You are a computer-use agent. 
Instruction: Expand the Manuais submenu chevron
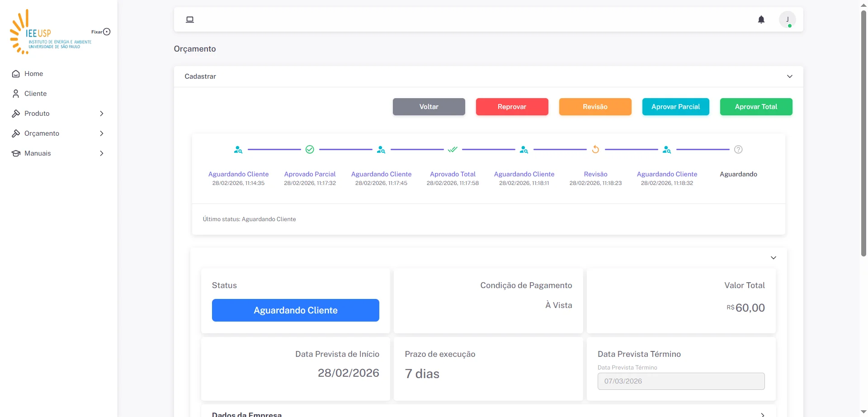coord(102,153)
